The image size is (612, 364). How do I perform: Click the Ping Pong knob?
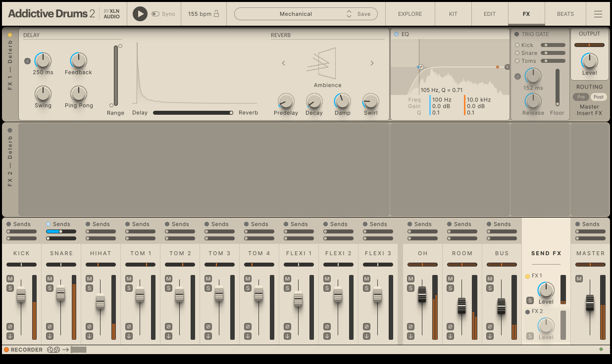[x=78, y=93]
